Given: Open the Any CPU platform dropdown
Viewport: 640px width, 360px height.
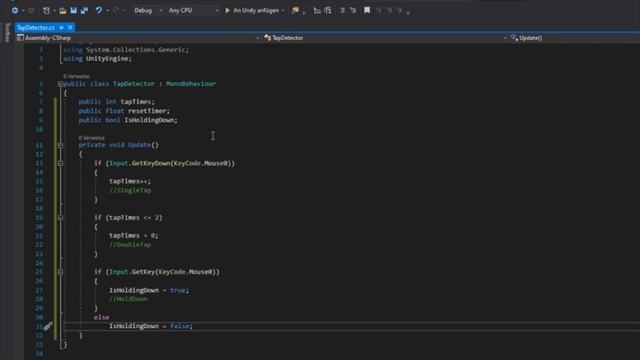Looking at the screenshot, I should [193, 10].
